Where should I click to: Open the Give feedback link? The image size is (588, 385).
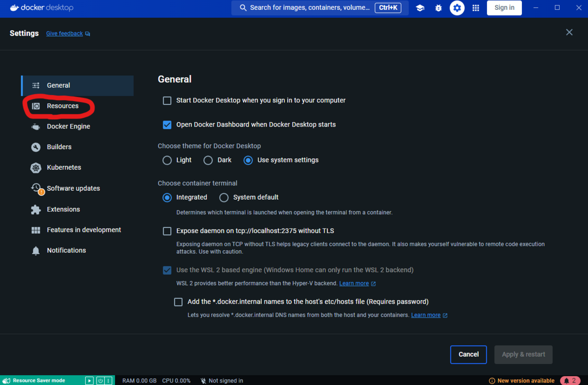(64, 34)
